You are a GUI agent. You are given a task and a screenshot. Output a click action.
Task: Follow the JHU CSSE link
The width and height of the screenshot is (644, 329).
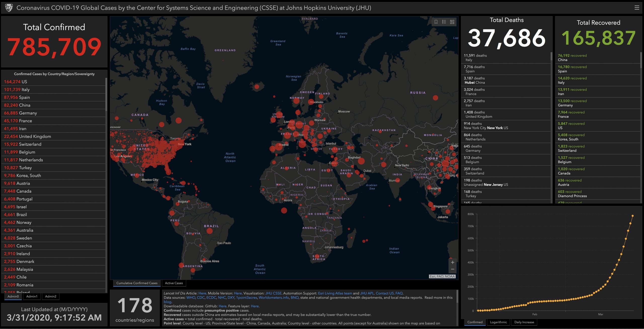(273, 293)
